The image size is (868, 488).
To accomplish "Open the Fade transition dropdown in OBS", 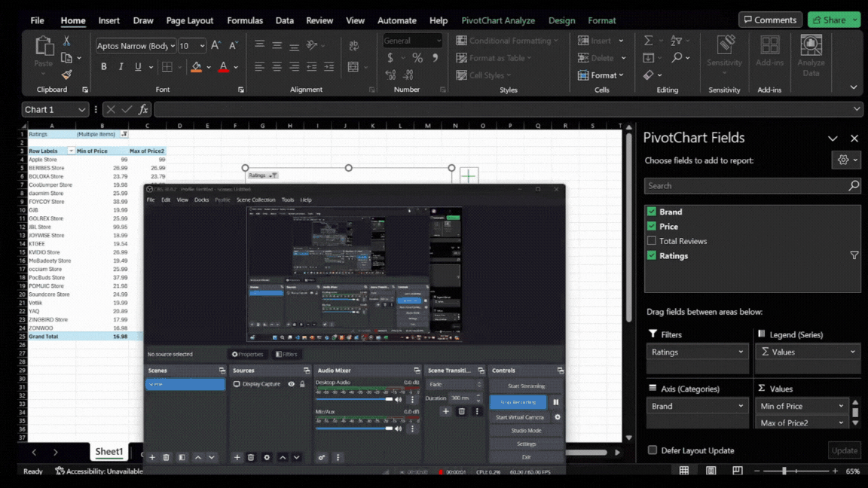I will pos(454,384).
